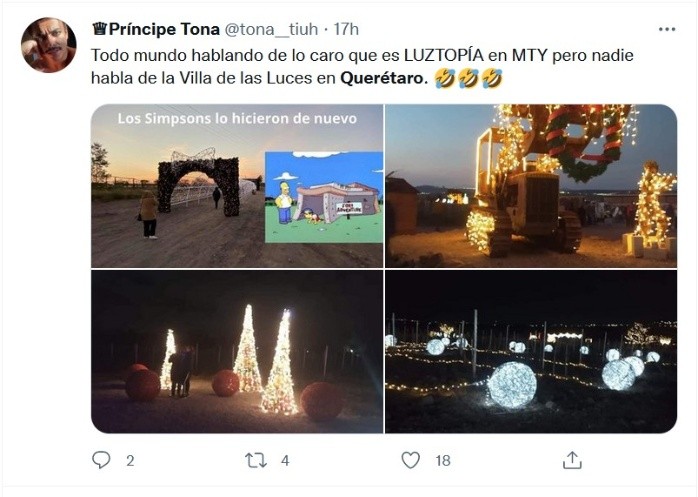The height and width of the screenshot is (497, 698).
Task: Click the bold Querétaro keyword
Action: click(384, 78)
